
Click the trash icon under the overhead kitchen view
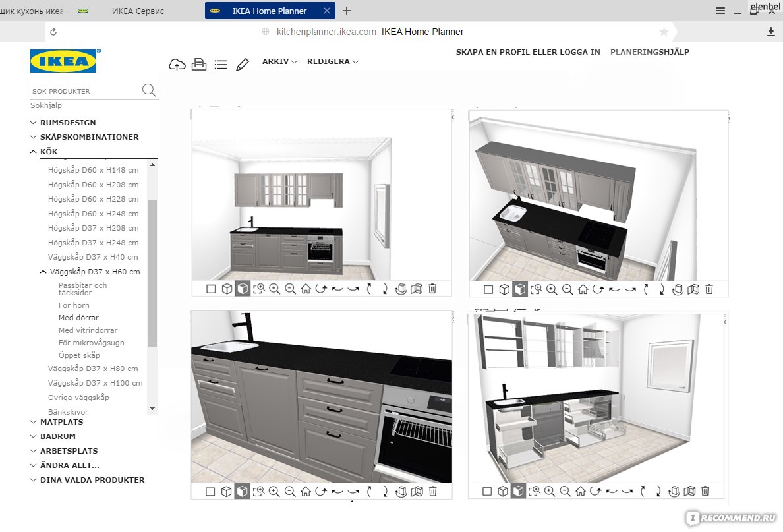pyautogui.click(x=709, y=289)
